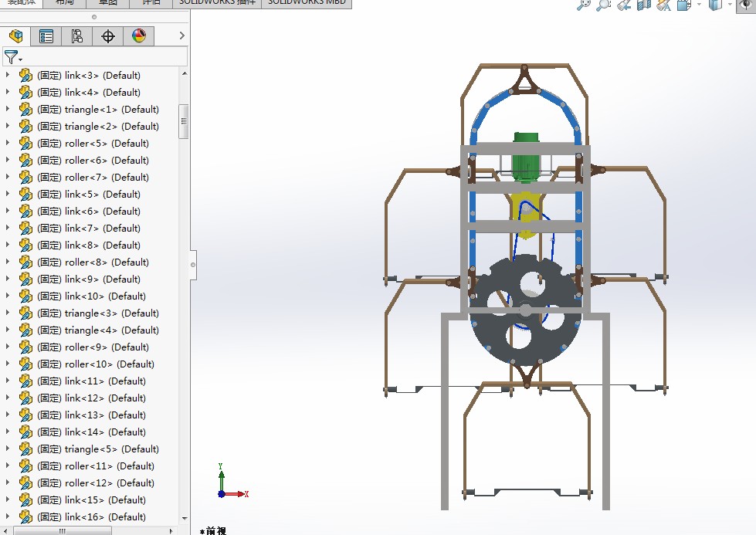Select the link<8> (Default) row
756x535 pixels.
(89, 245)
